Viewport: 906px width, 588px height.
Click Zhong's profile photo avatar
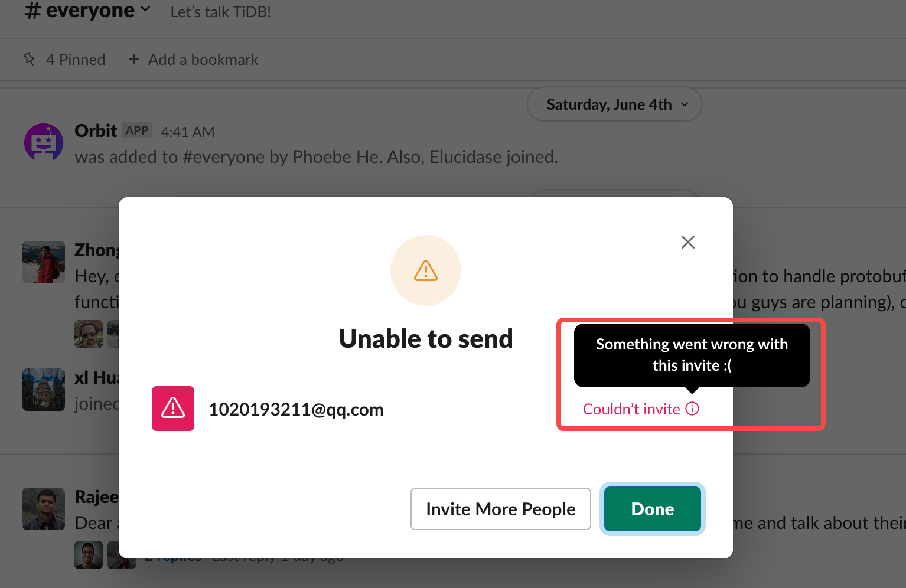click(44, 262)
